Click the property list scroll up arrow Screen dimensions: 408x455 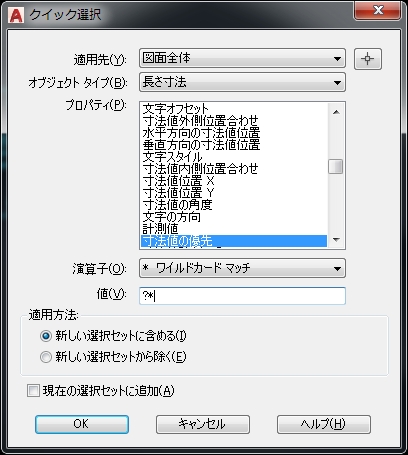[336, 112]
